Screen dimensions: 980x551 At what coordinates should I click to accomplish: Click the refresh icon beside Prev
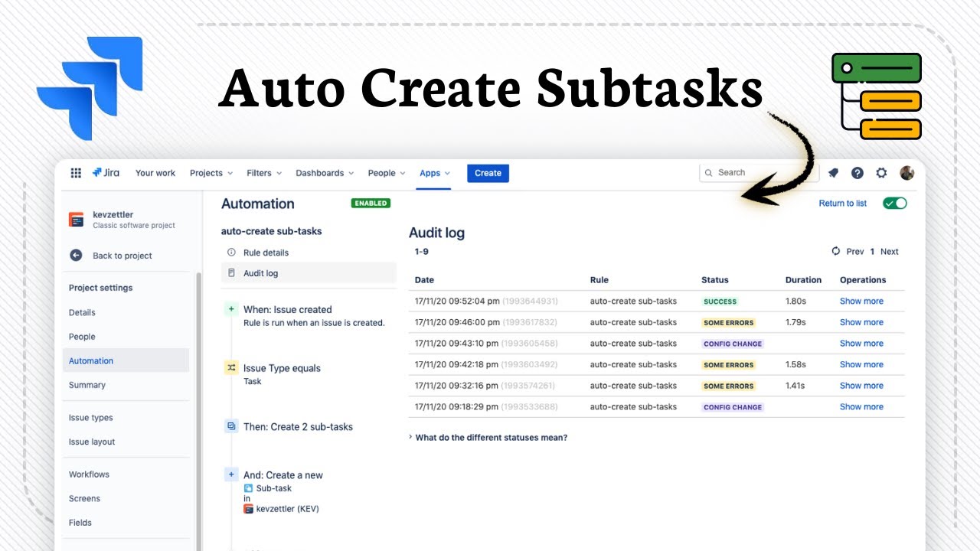coord(836,251)
